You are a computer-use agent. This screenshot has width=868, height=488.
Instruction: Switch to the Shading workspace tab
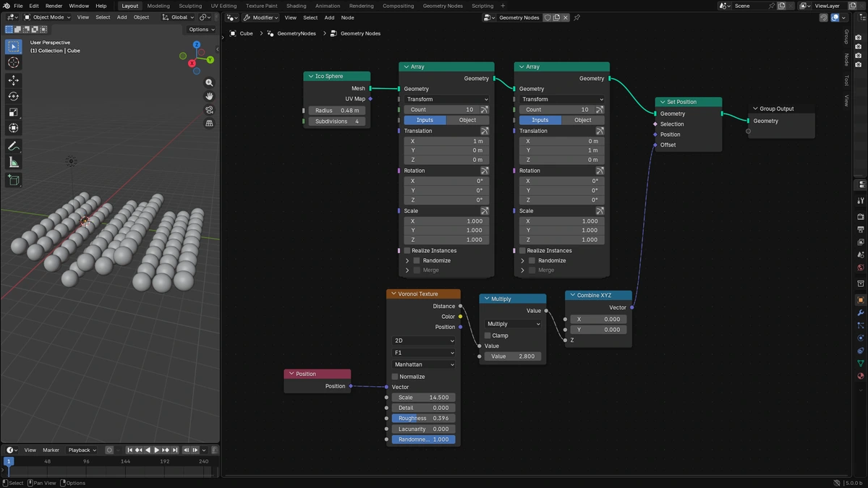[x=296, y=6]
